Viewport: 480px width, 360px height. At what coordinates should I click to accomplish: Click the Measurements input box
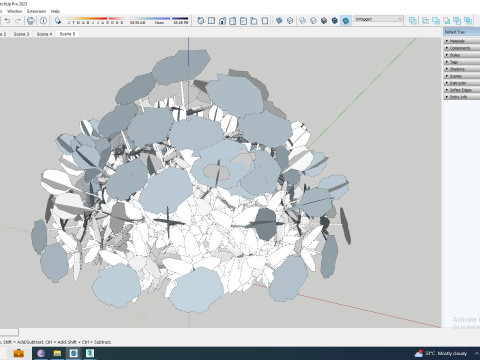point(9,332)
